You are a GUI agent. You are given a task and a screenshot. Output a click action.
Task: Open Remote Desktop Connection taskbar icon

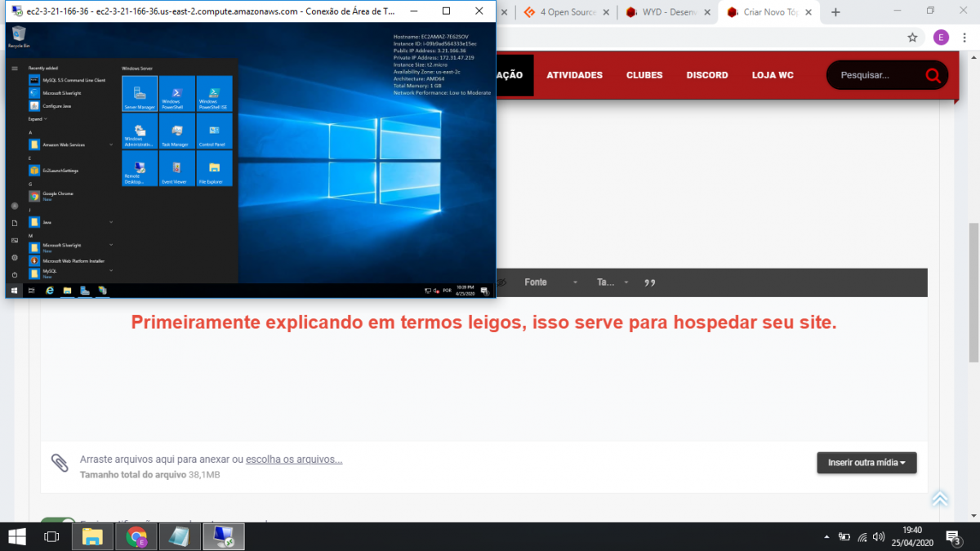click(x=223, y=536)
